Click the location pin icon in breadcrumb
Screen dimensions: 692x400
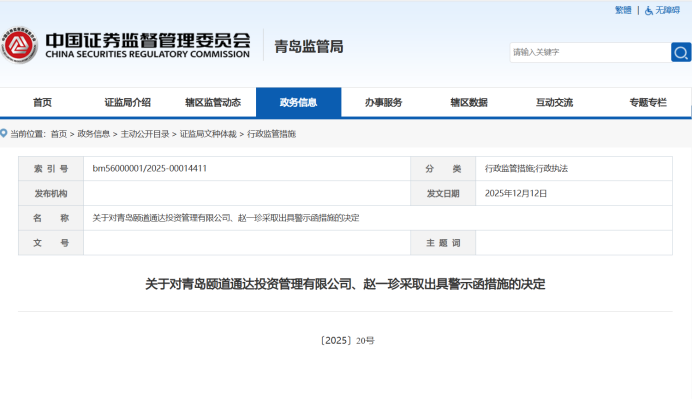pyautogui.click(x=4, y=133)
